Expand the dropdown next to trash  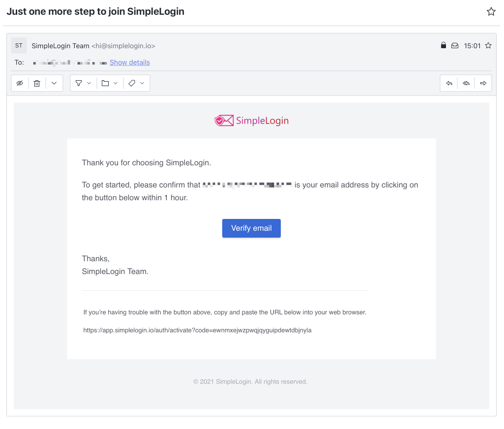click(54, 83)
